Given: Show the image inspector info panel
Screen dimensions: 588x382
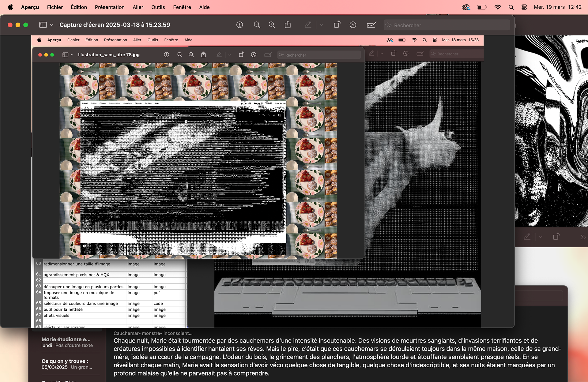Looking at the screenshot, I should click(239, 25).
